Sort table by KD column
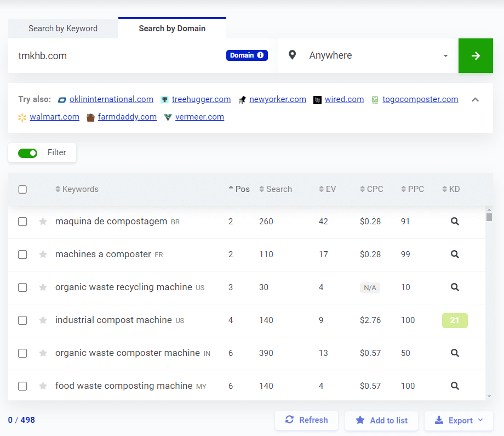Screen dimensions: 504x436 pyautogui.click(x=451, y=189)
